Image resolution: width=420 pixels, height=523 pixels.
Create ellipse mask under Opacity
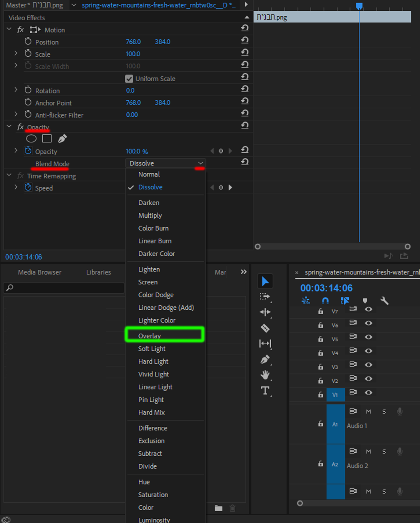(31, 138)
